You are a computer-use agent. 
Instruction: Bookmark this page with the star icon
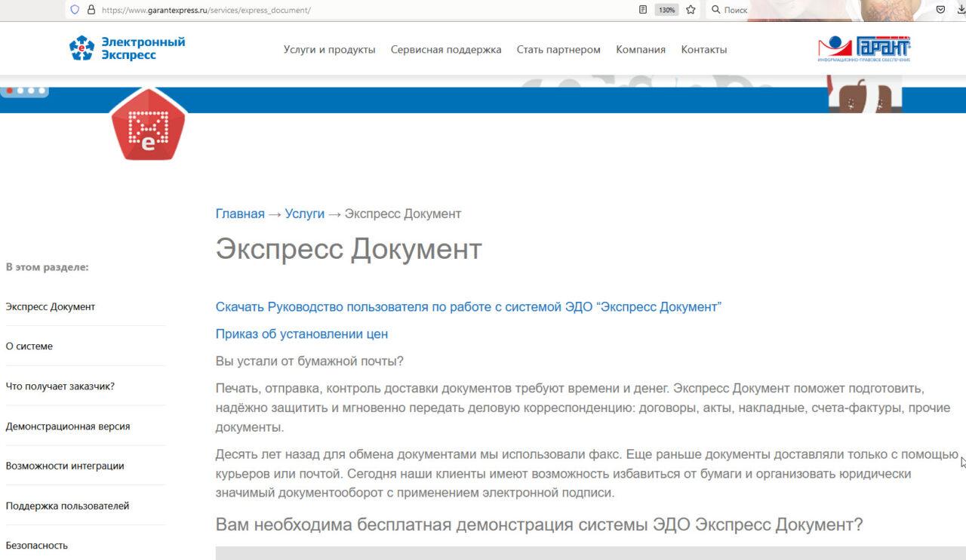point(691,10)
